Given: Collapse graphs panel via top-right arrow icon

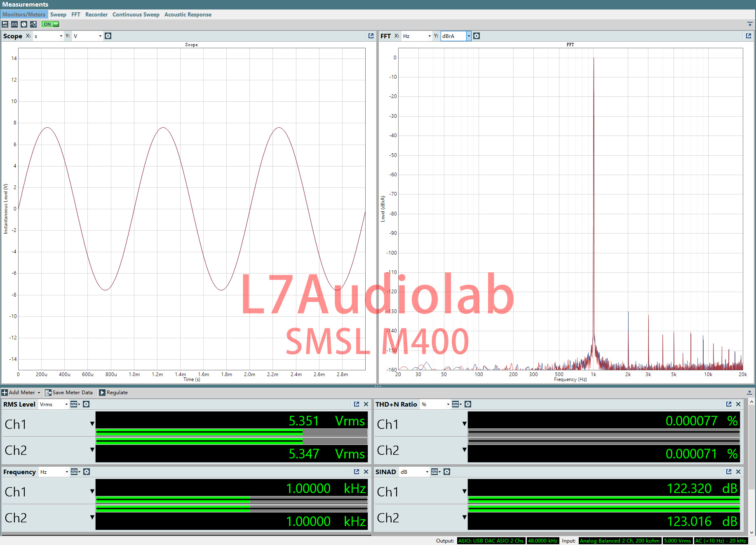Looking at the screenshot, I should pyautogui.click(x=750, y=24).
